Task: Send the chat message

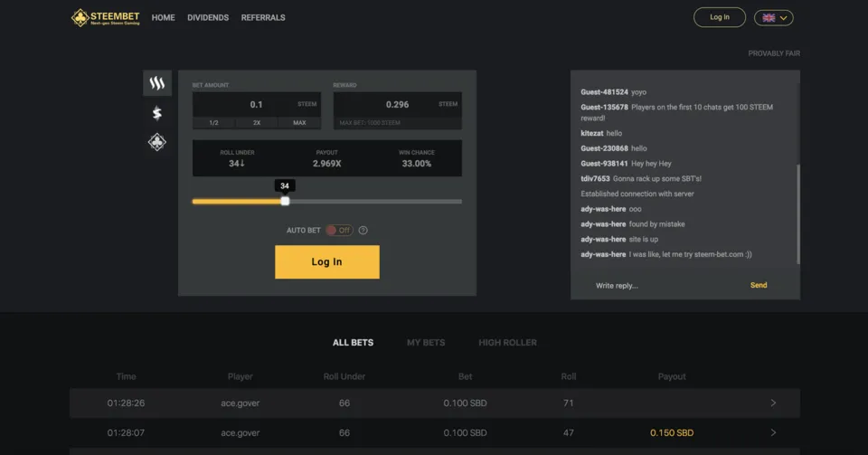Action: point(759,285)
